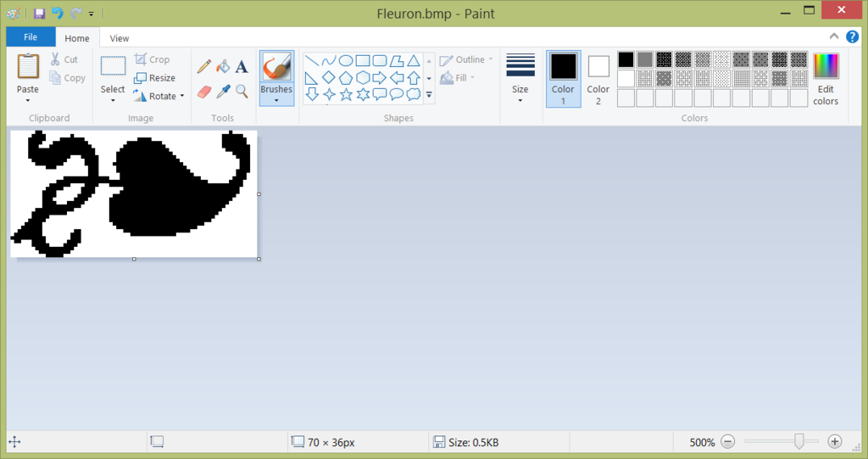
Task: Click the Save icon in title bar
Action: (x=39, y=14)
